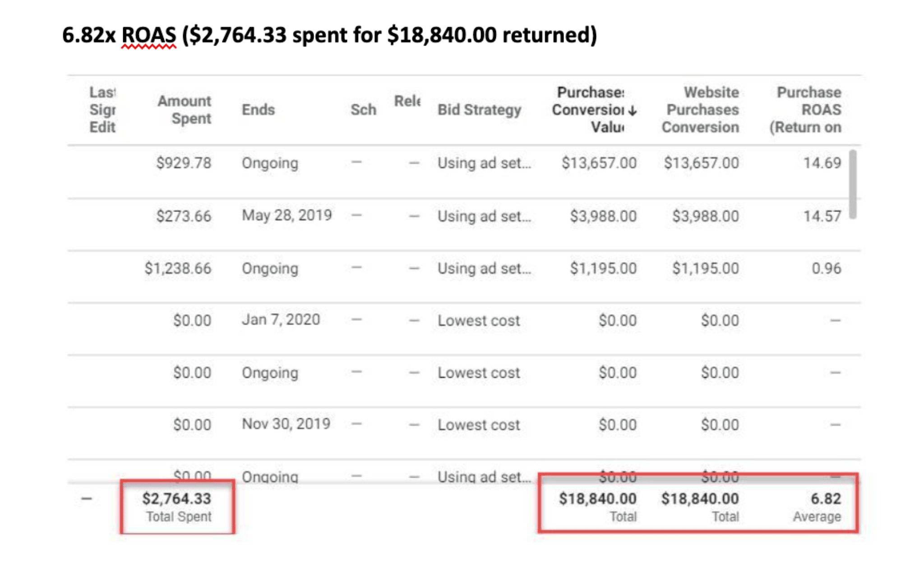Click the 14.69 ROAS value

822,163
